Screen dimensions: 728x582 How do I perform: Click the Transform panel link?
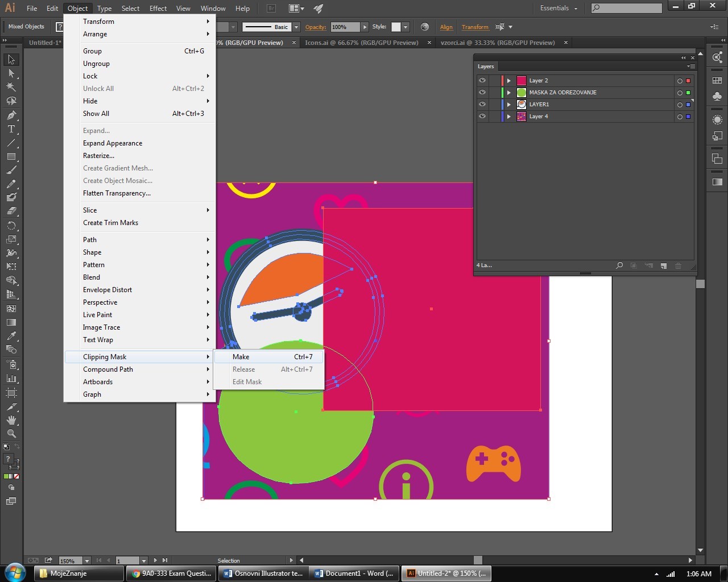point(475,27)
